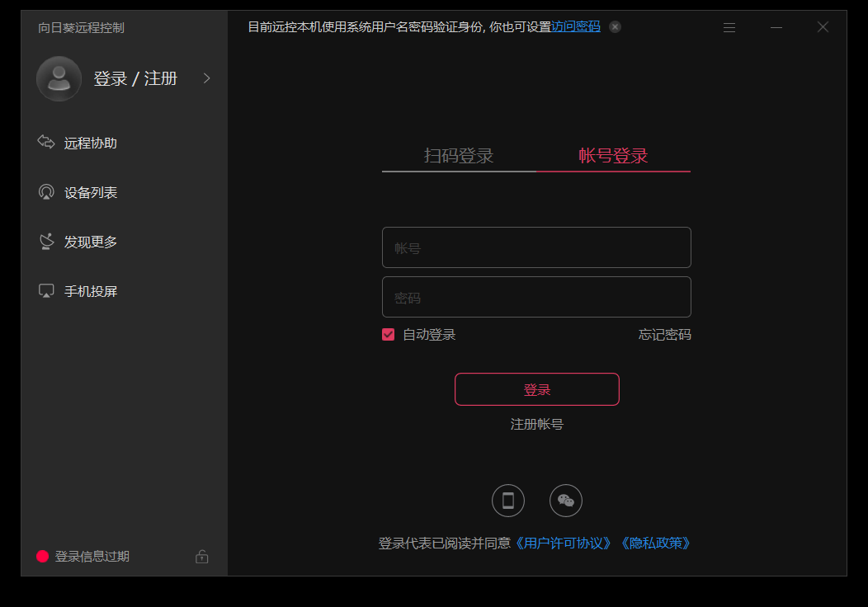The image size is (868, 607).
Task: Dismiss the top notice with its close icon
Action: tap(615, 26)
